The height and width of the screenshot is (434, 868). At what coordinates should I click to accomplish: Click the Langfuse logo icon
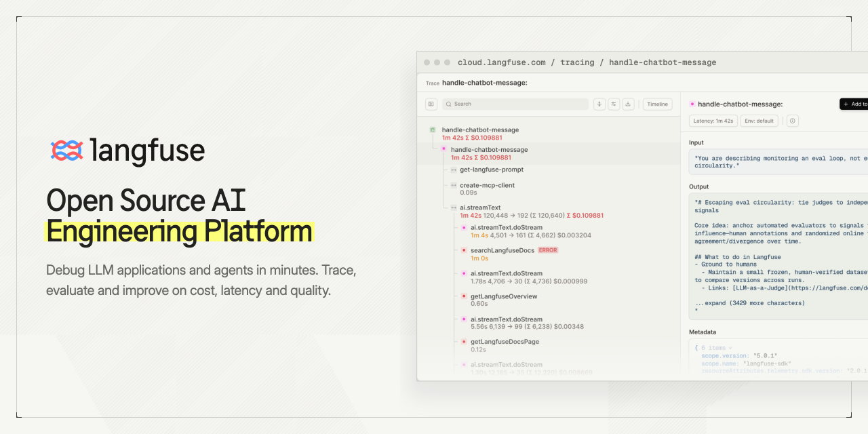tap(67, 150)
